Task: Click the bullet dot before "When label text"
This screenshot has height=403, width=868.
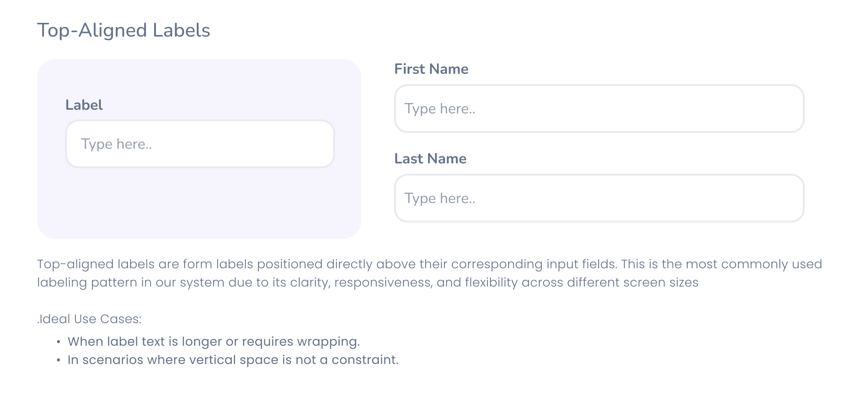Action: point(59,342)
